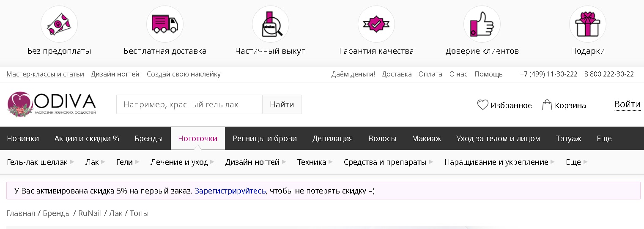Click the quality guarantee badge icon
This screenshot has height=229, width=644.
(x=376, y=24)
